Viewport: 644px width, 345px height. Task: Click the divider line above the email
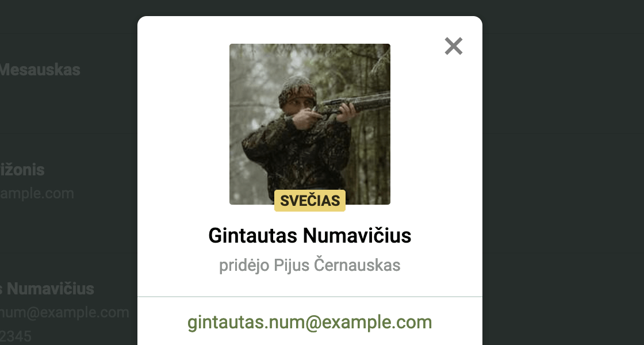(x=310, y=297)
